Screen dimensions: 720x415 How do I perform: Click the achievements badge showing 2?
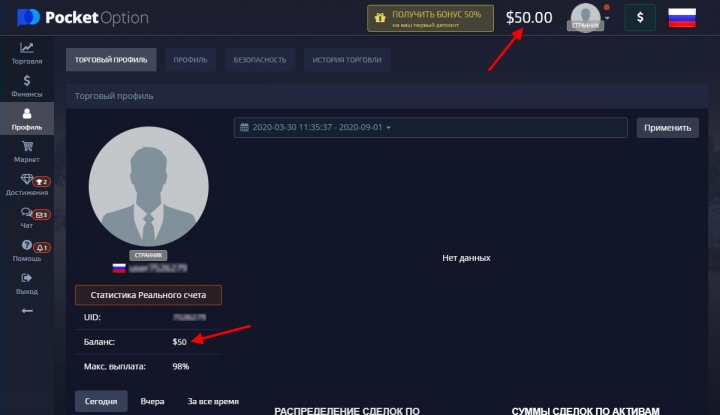point(41,182)
